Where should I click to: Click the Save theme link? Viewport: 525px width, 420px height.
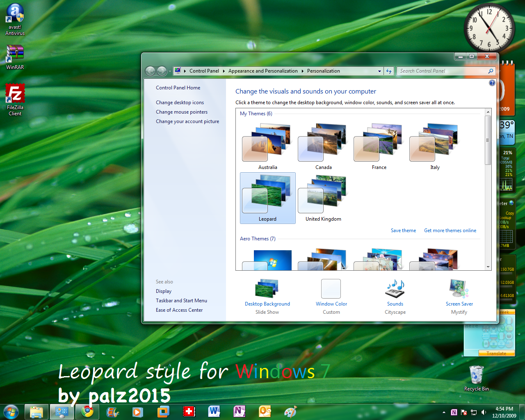coord(403,231)
